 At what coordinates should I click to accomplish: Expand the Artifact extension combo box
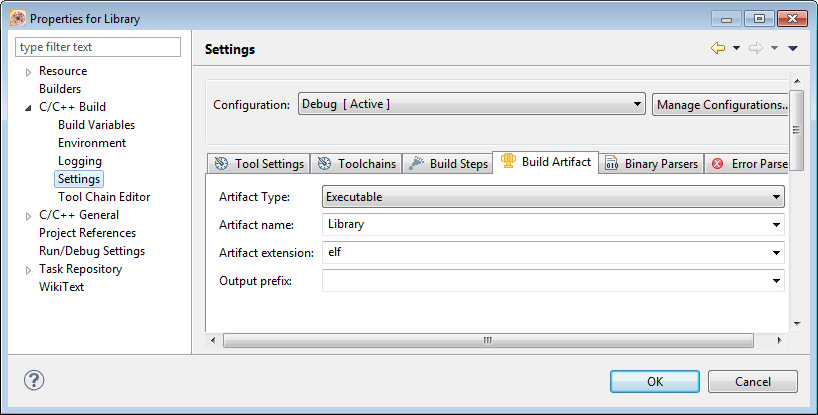777,253
